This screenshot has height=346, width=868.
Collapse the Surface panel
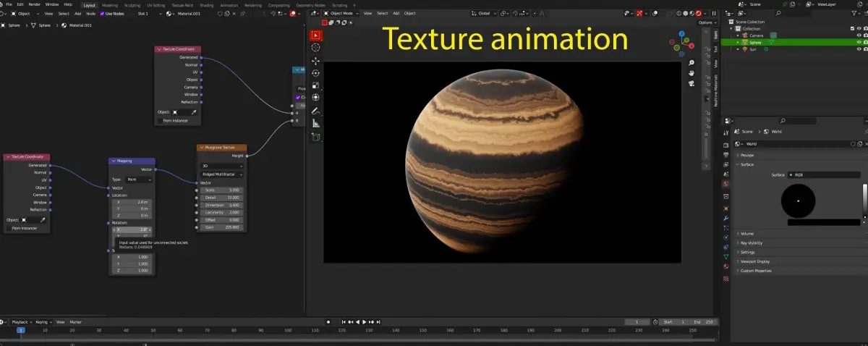[746, 164]
